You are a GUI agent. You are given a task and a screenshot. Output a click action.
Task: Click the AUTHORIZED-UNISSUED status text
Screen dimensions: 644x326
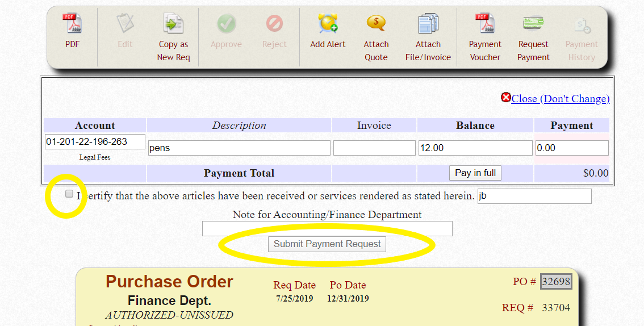[169, 315]
